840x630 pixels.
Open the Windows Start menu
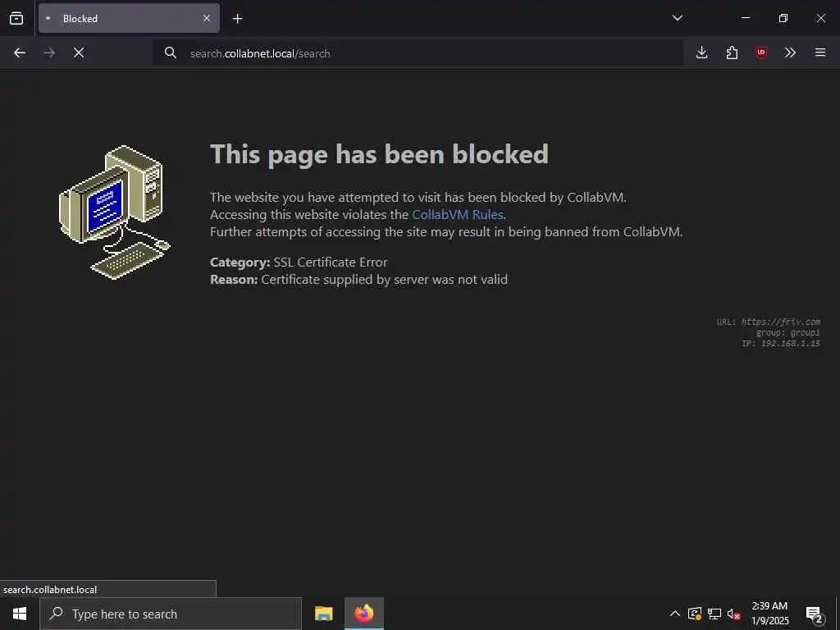tap(20, 614)
